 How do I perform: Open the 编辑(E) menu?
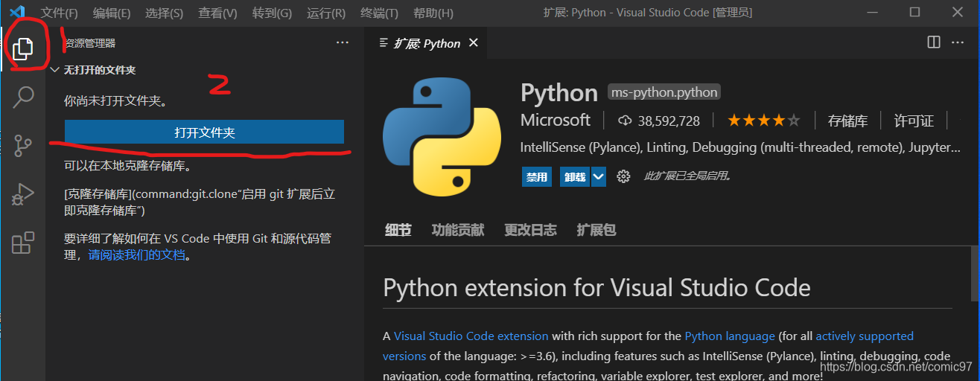pyautogui.click(x=112, y=13)
